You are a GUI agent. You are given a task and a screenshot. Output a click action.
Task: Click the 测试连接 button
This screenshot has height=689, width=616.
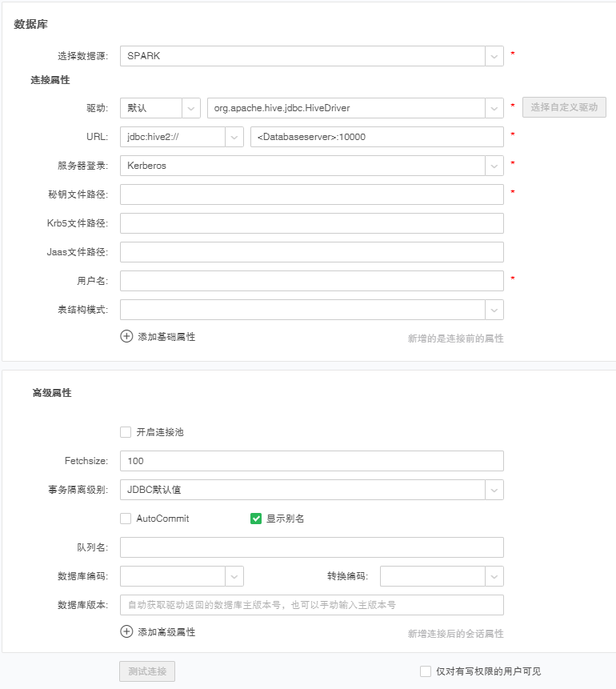tap(147, 671)
